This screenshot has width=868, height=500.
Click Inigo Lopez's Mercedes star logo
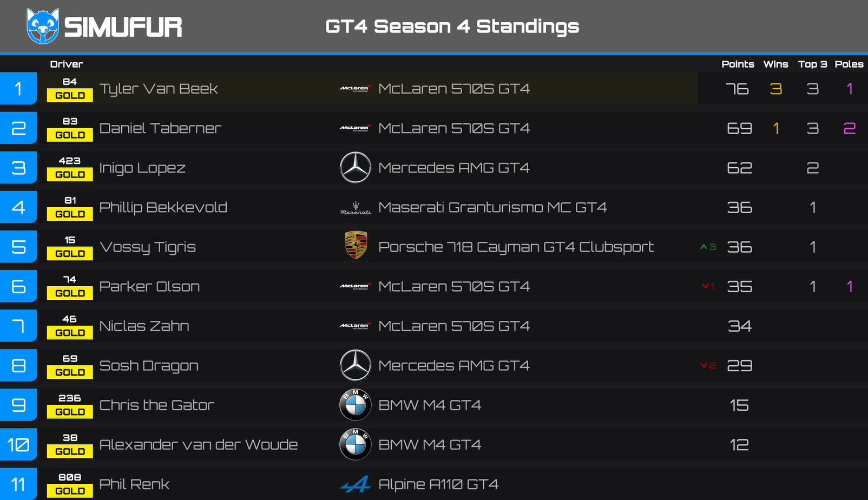point(355,168)
